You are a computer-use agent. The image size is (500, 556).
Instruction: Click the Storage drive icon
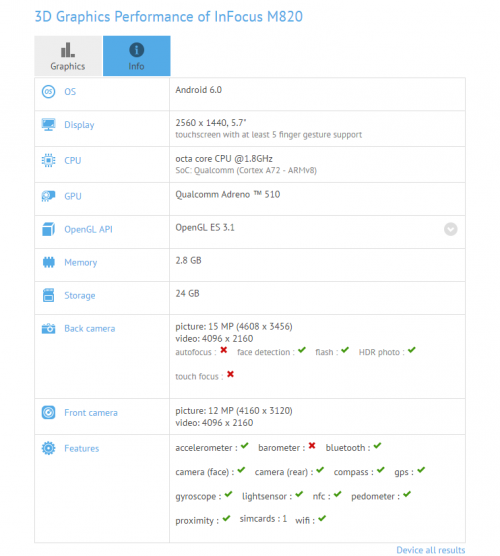[x=49, y=295]
